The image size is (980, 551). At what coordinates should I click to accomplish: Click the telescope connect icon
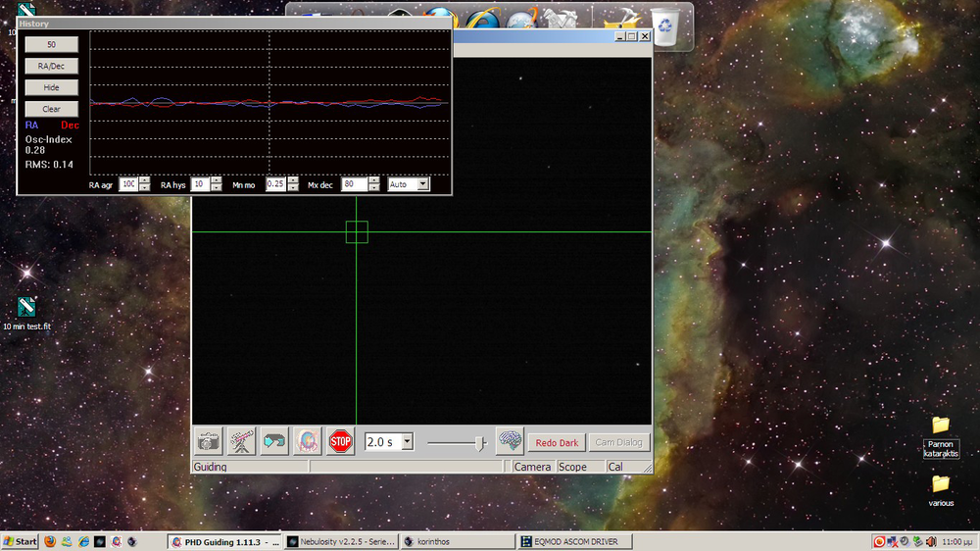[241, 441]
